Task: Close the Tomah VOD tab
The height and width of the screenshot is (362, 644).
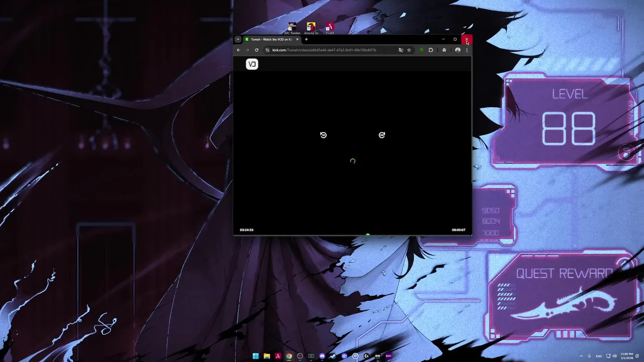Action: [x=297, y=39]
